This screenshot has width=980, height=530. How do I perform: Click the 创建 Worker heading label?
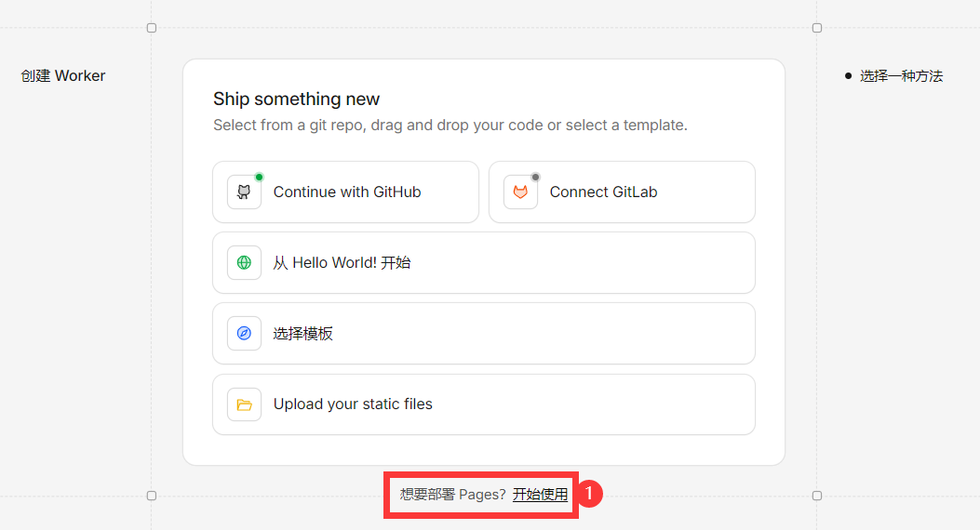pos(63,76)
